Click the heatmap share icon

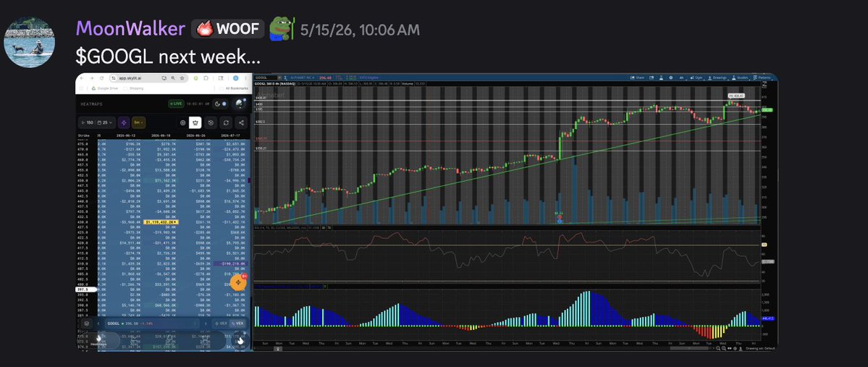tap(241, 123)
